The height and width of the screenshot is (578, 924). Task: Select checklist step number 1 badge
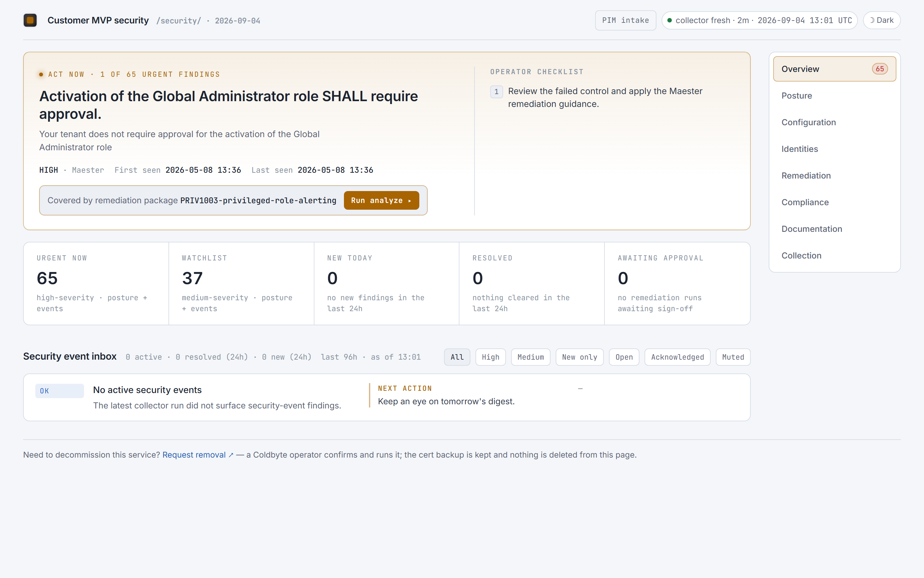point(496,92)
